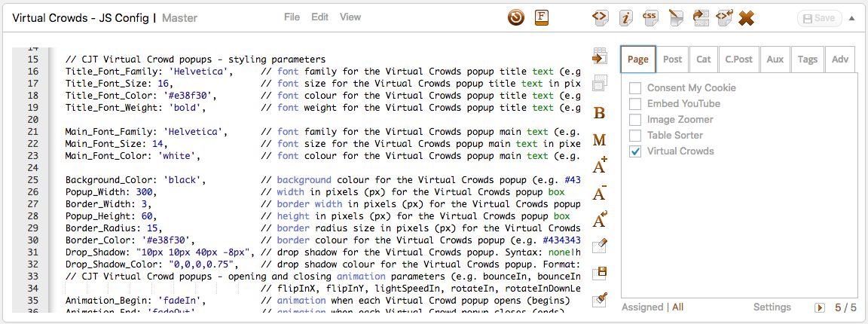
Task: Click the table with arrow icon beside editor
Action: (x=599, y=56)
